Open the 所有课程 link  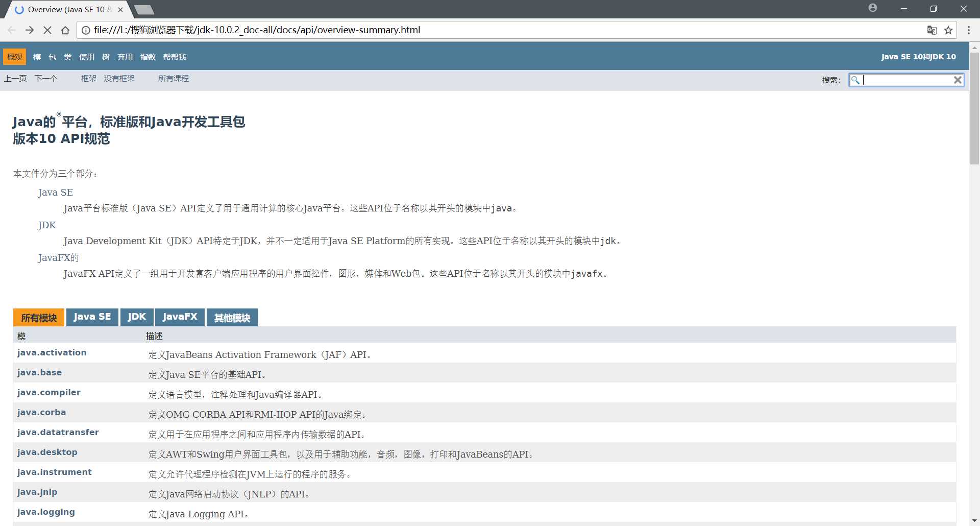click(x=174, y=78)
